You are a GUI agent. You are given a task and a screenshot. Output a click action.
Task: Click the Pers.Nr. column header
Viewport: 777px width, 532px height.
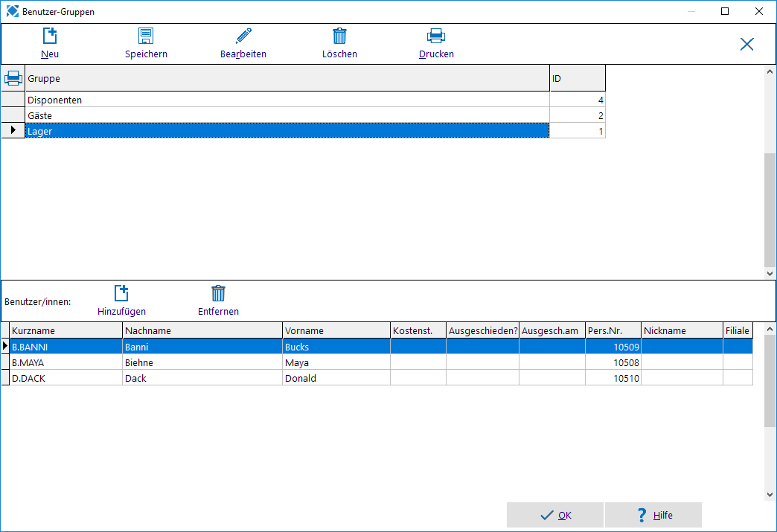(613, 330)
